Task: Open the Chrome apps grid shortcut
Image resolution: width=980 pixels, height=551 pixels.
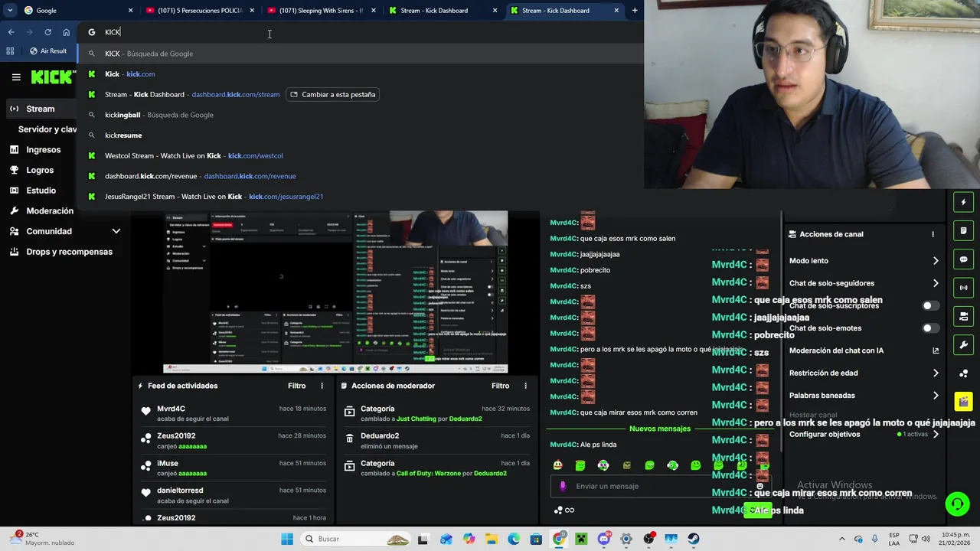Action: pyautogui.click(x=10, y=51)
